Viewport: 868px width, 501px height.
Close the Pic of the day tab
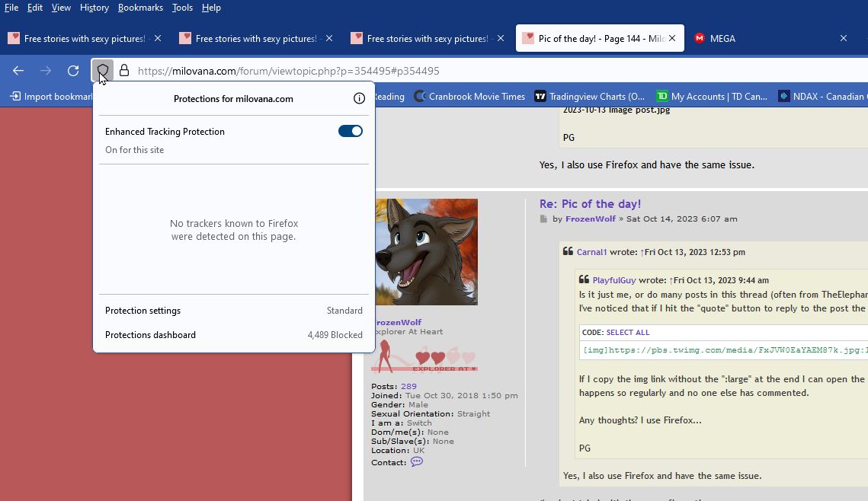tap(672, 38)
